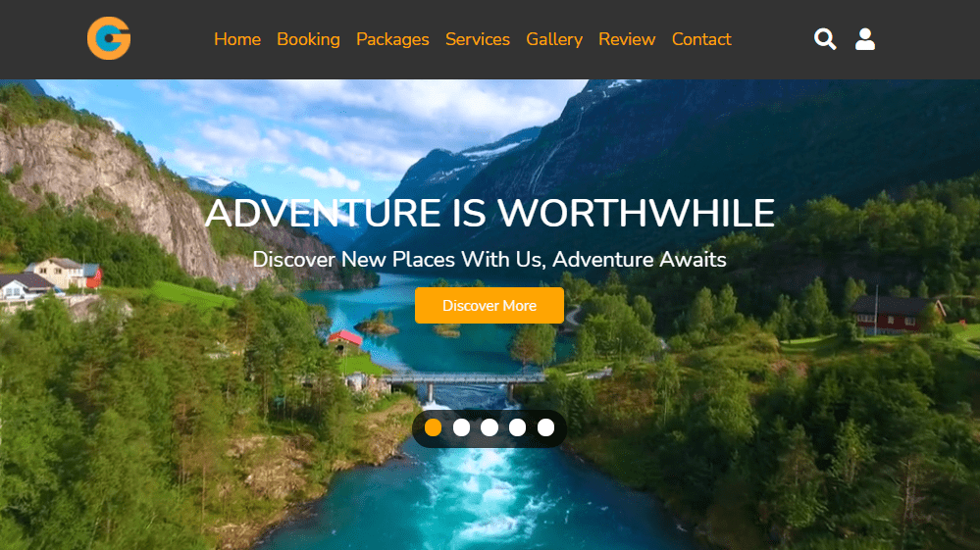Viewport: 980px width, 550px height.
Task: Open the Review nav link
Action: click(x=627, y=39)
